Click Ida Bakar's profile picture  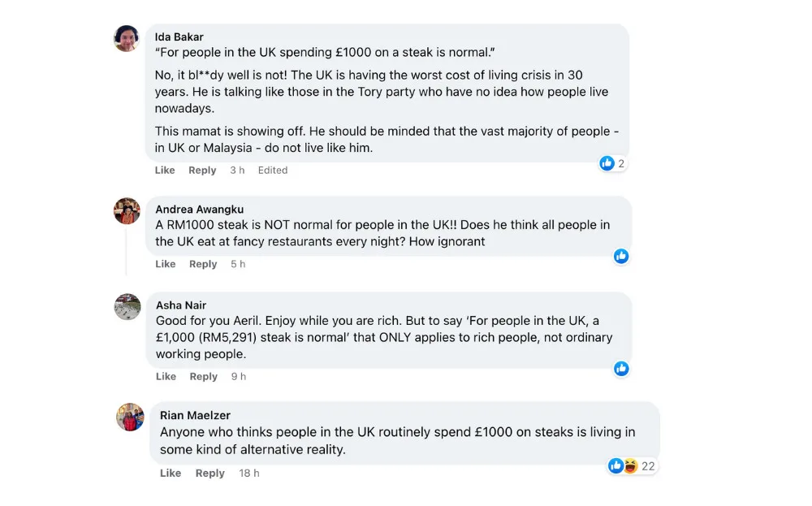coord(127,38)
